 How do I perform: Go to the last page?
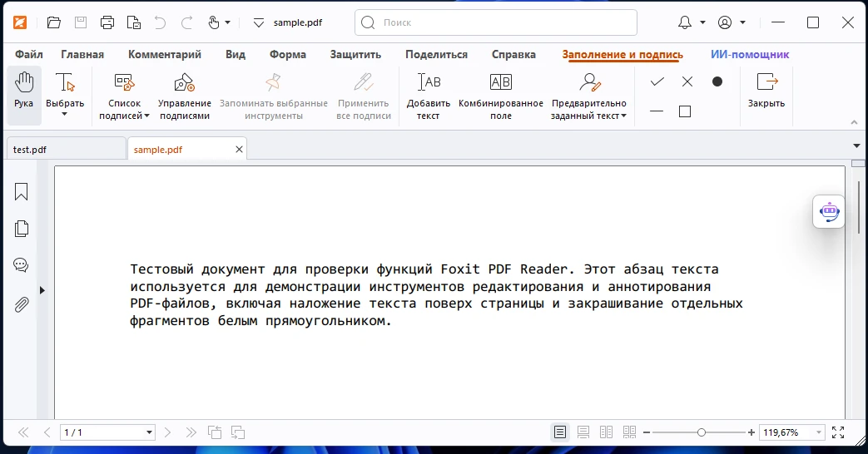pyautogui.click(x=191, y=432)
